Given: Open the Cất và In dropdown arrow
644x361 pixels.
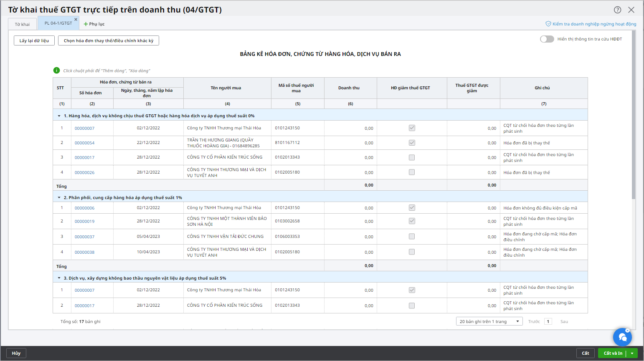Looking at the screenshot, I should pos(632,353).
